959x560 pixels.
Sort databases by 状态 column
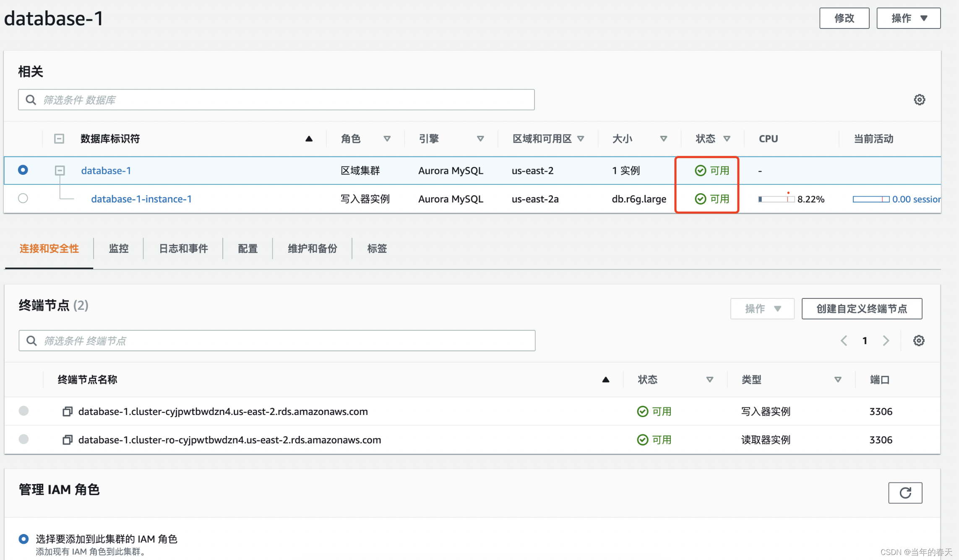pyautogui.click(x=727, y=139)
